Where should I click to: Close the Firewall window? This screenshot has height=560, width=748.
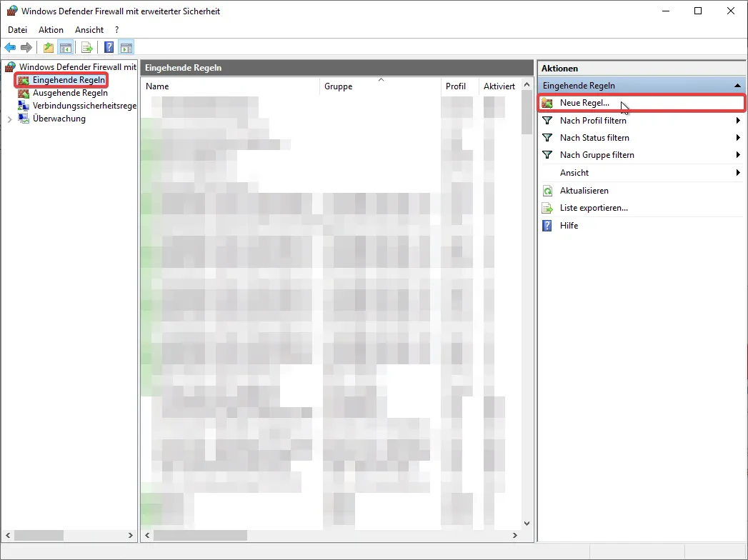[x=731, y=11]
